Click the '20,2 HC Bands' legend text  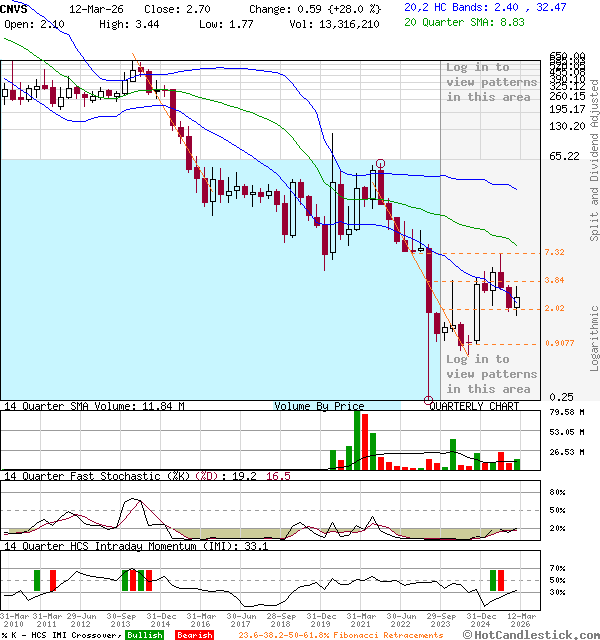(445, 7)
